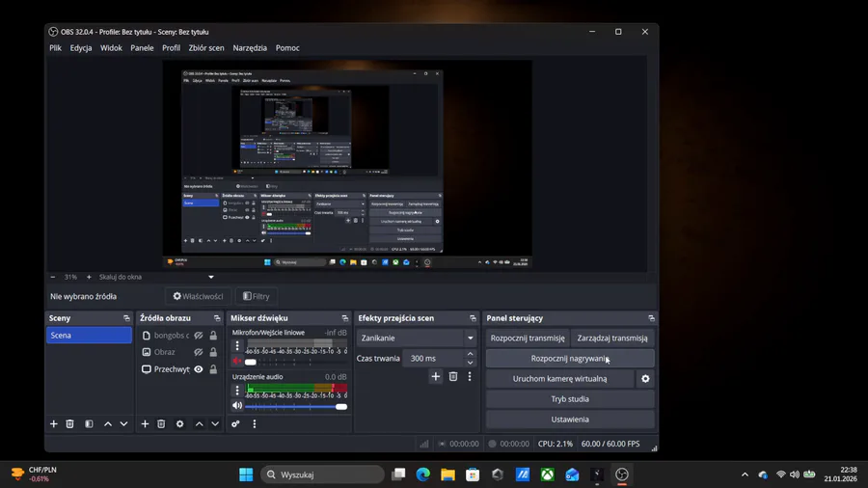Toggle lock on bongobs source
Screen dimensions: 868x488
pyautogui.click(x=213, y=336)
